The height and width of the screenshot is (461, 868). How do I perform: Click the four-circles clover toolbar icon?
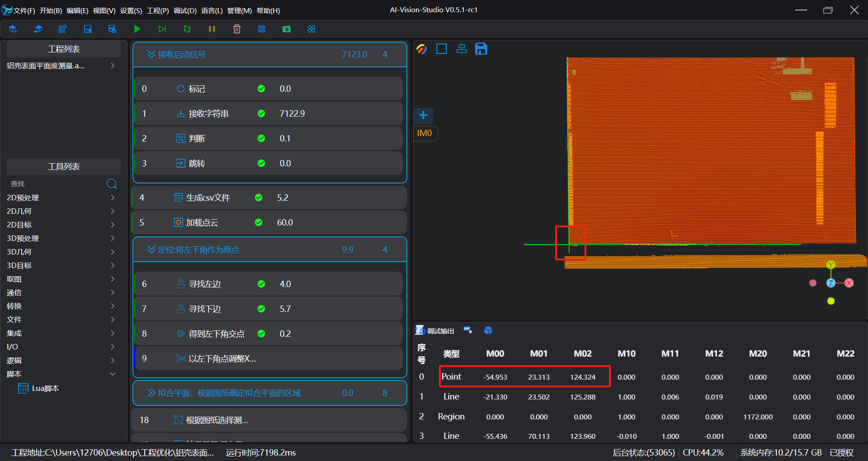(x=311, y=29)
